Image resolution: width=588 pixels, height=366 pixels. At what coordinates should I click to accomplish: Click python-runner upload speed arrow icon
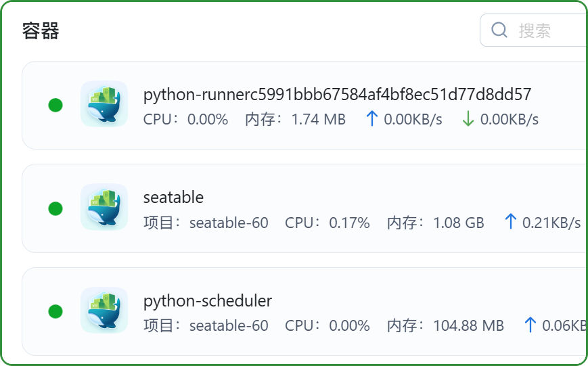(x=371, y=120)
